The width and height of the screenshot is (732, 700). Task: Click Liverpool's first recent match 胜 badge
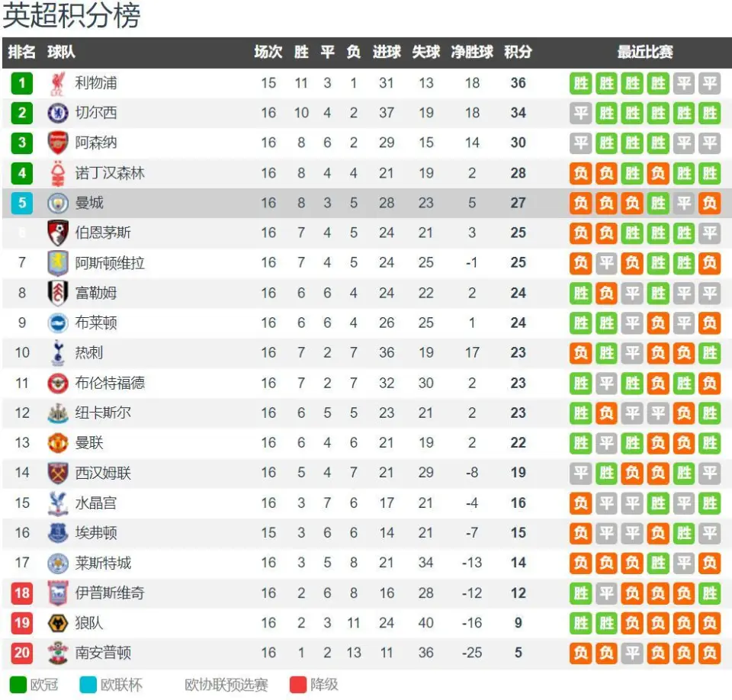pos(581,84)
